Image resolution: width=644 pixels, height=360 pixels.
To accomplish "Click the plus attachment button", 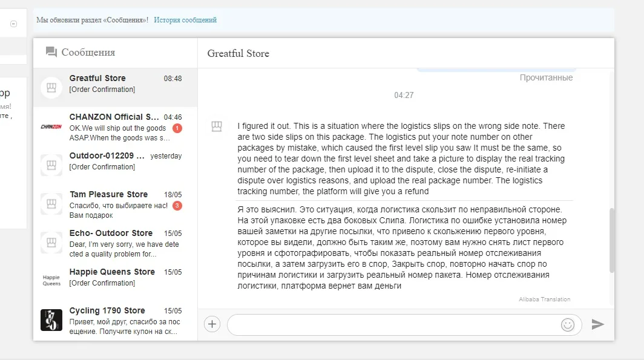I will [x=212, y=324].
